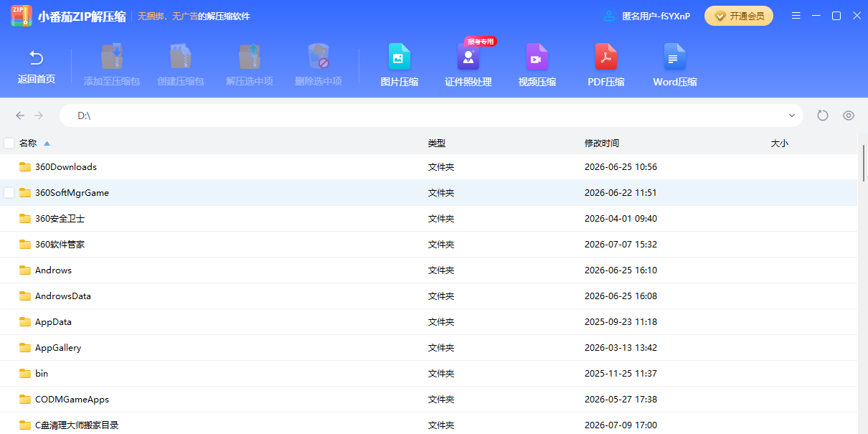Sort by 名称 column header

click(28, 143)
